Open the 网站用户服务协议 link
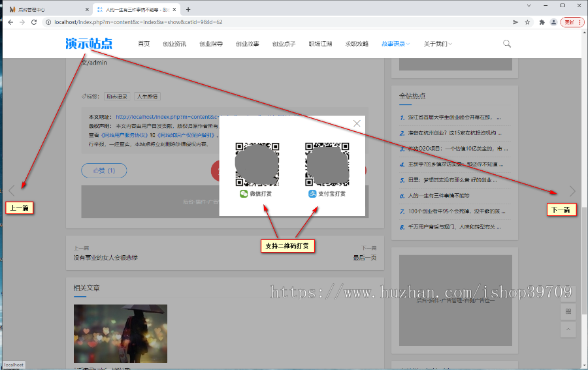588x370 pixels. pyautogui.click(x=124, y=135)
